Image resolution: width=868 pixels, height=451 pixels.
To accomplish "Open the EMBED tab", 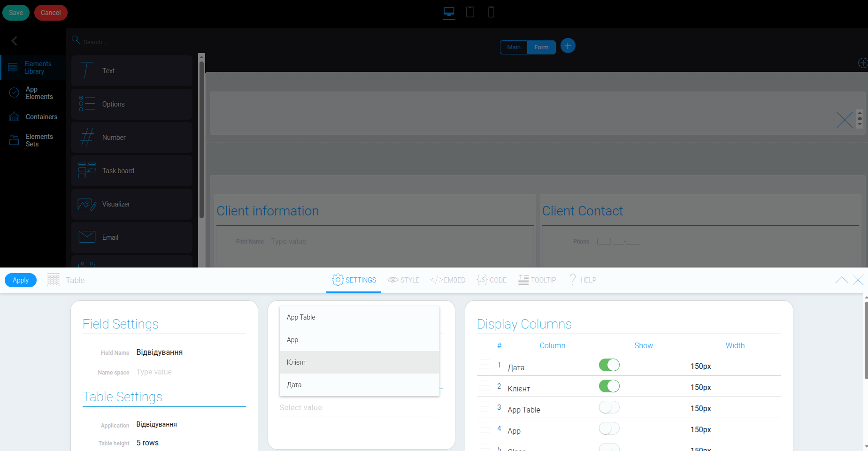I will [x=447, y=280].
